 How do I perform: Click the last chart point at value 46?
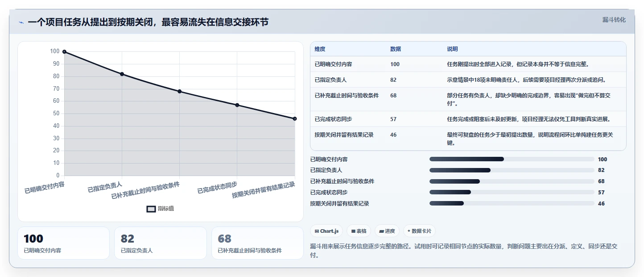pyautogui.click(x=295, y=119)
